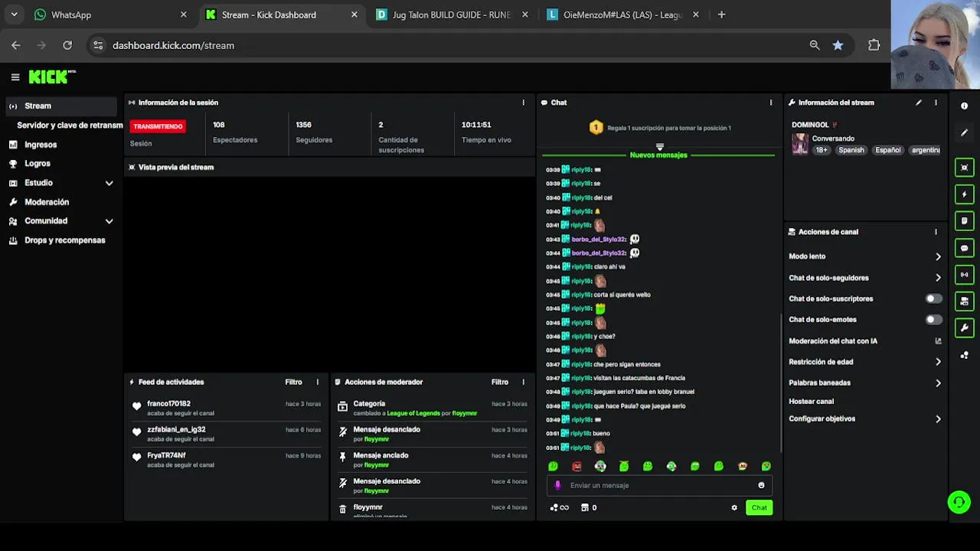This screenshot has width=980, height=551.
Task: Open Feed de actividades three-dot menu
Action: click(x=318, y=382)
